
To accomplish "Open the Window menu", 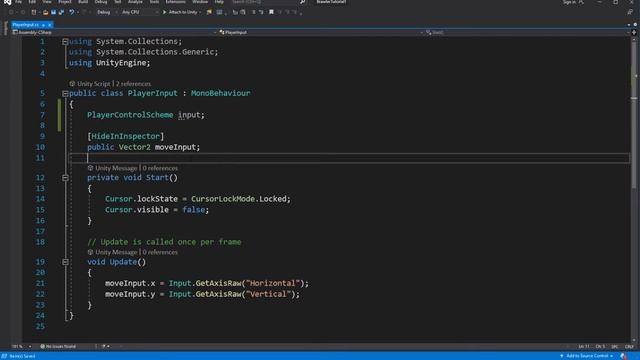I will 200,2.
